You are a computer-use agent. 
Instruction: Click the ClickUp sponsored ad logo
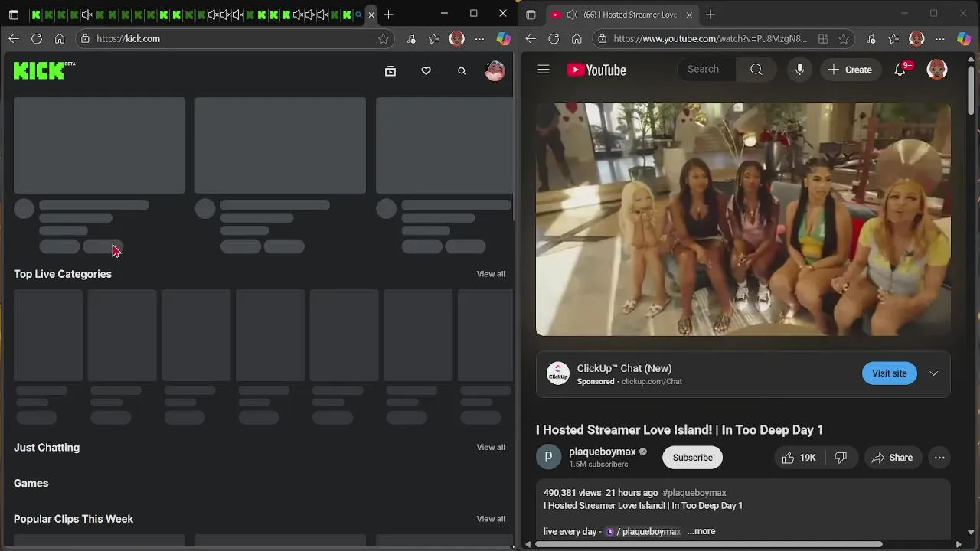(558, 373)
